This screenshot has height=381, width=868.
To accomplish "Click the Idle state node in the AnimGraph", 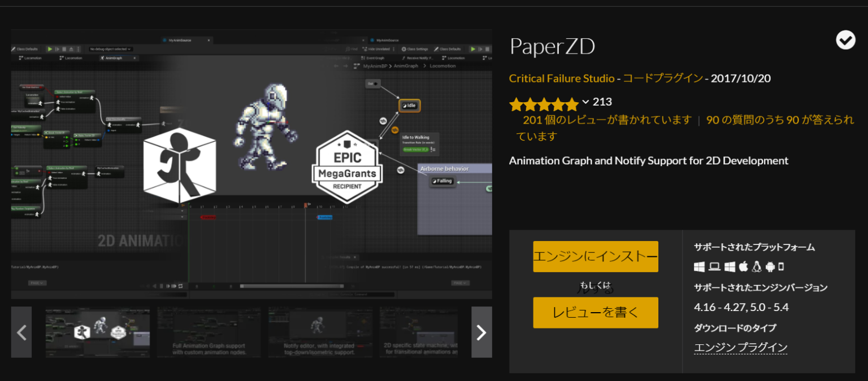I will coord(409,105).
